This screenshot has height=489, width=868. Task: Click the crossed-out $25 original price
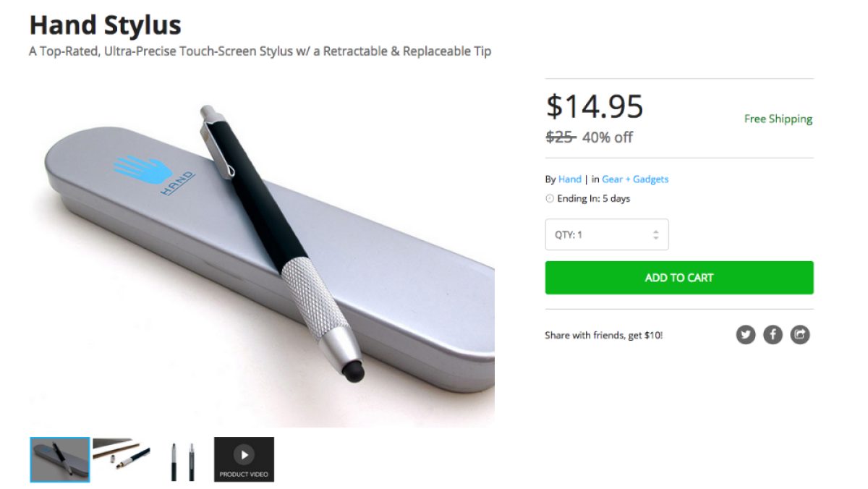click(x=560, y=137)
